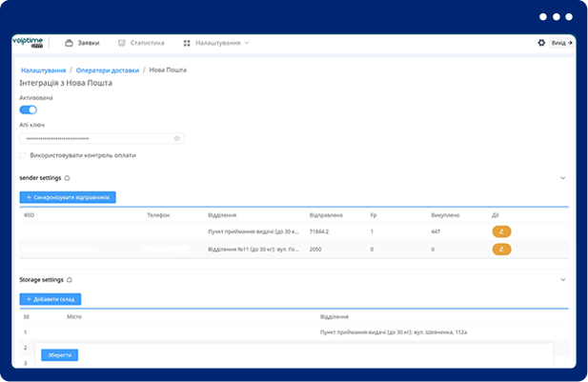The image size is (588, 382).
Task: Click the Відправлено value 71844.2
Action: pos(318,231)
